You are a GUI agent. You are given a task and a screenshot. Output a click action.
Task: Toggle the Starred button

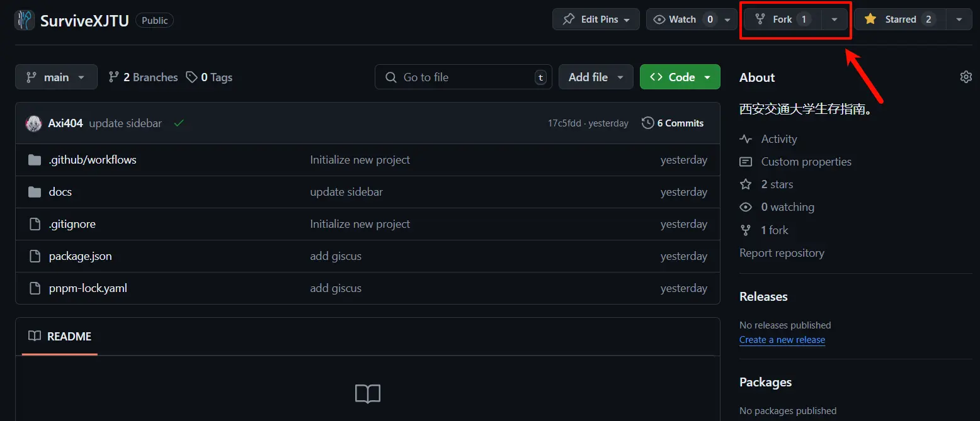[900, 20]
